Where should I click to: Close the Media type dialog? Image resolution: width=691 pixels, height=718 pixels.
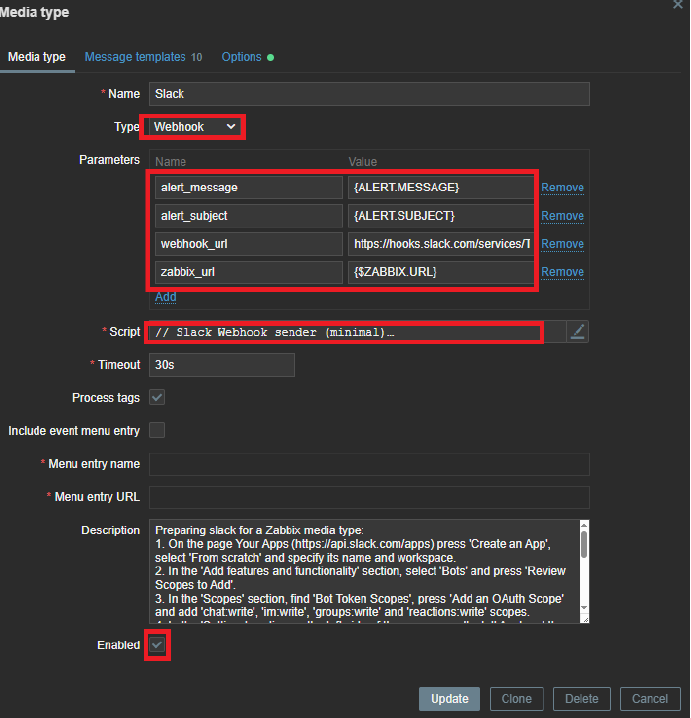pos(678,5)
